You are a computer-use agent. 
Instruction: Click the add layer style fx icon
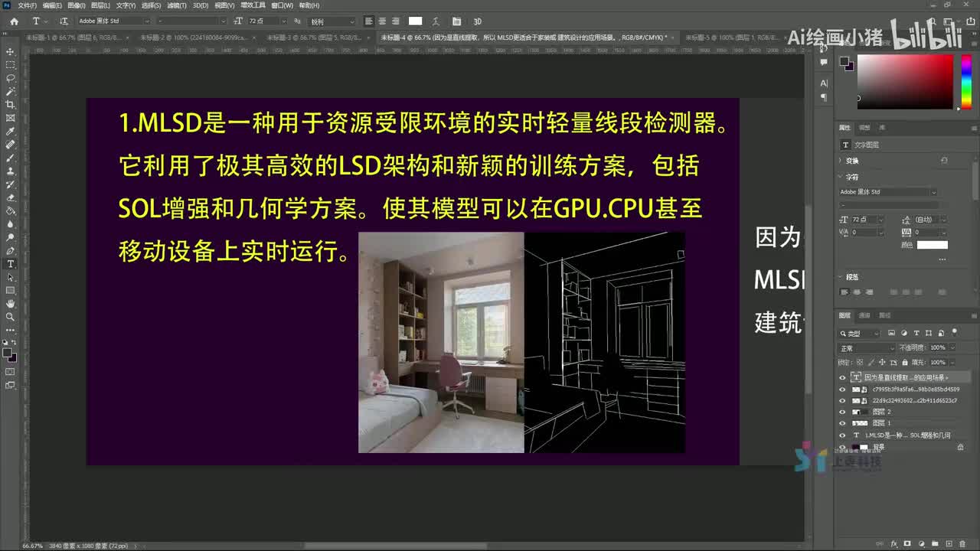point(894,544)
